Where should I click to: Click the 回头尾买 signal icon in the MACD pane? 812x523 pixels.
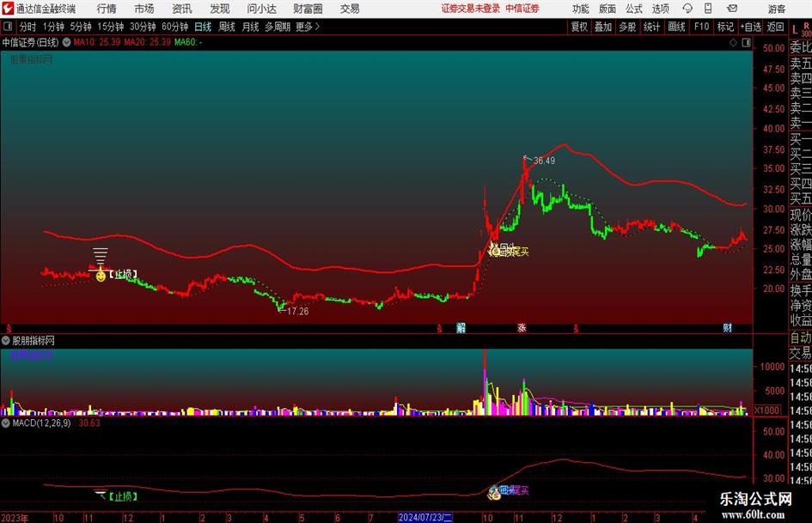(494, 491)
